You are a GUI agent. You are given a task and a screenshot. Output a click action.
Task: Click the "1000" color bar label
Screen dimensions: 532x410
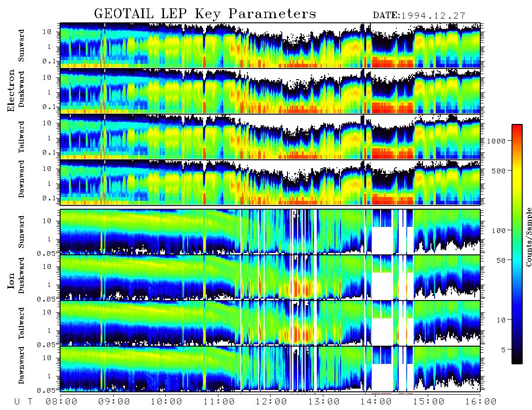pos(496,141)
